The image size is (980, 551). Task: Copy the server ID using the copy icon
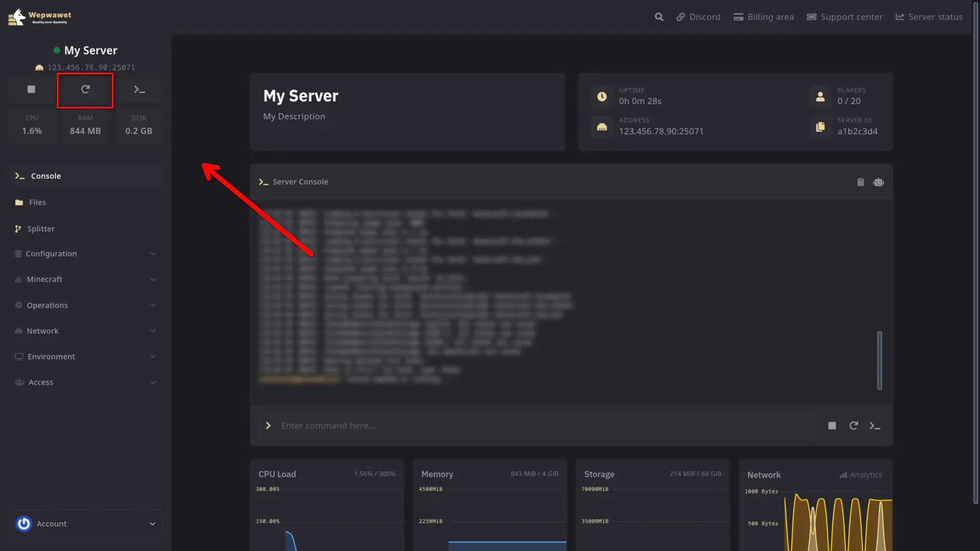[x=820, y=127]
